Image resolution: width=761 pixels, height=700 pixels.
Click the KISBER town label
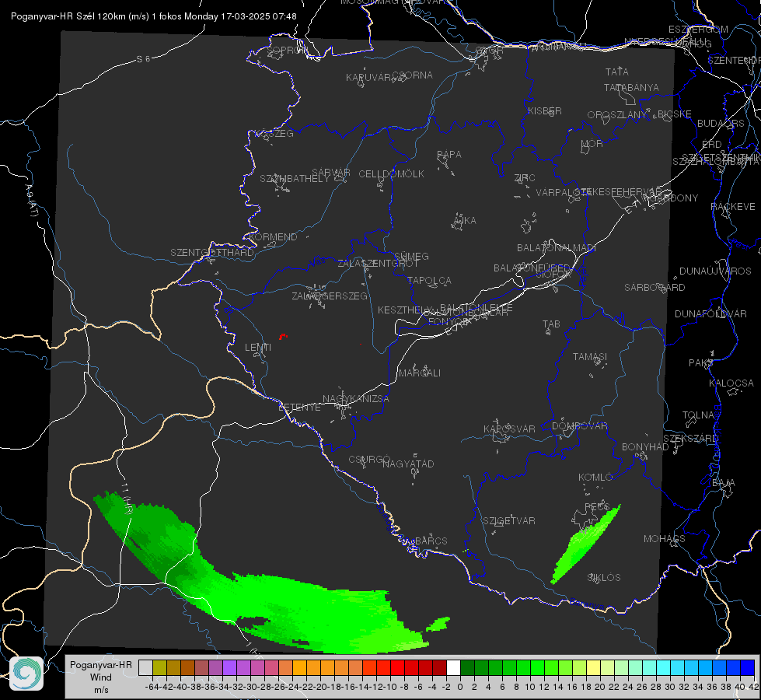(545, 110)
